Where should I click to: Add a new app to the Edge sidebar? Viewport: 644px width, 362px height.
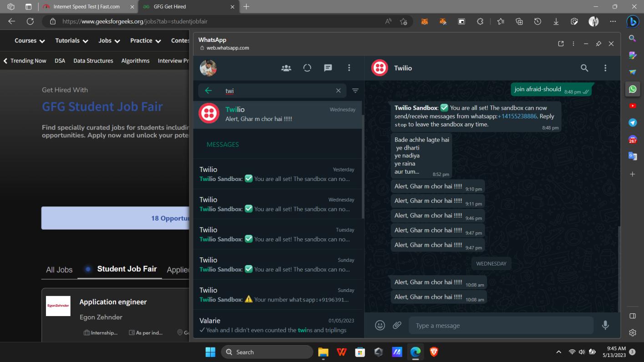point(633,174)
